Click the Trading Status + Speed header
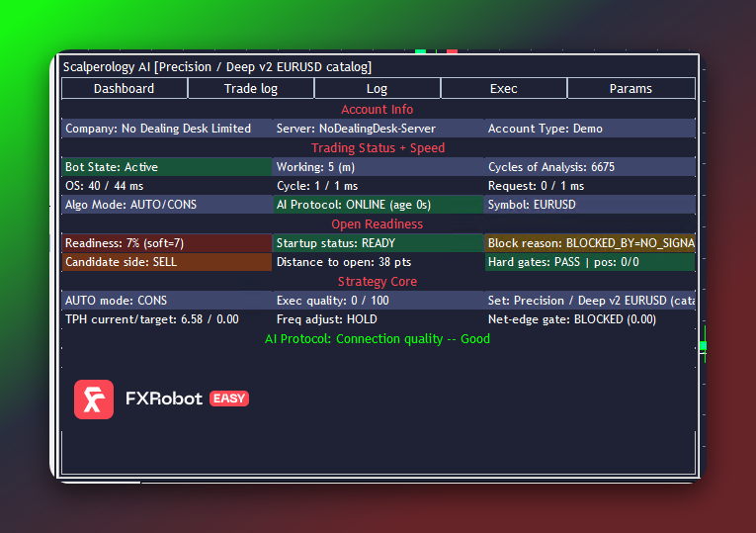 coord(378,148)
